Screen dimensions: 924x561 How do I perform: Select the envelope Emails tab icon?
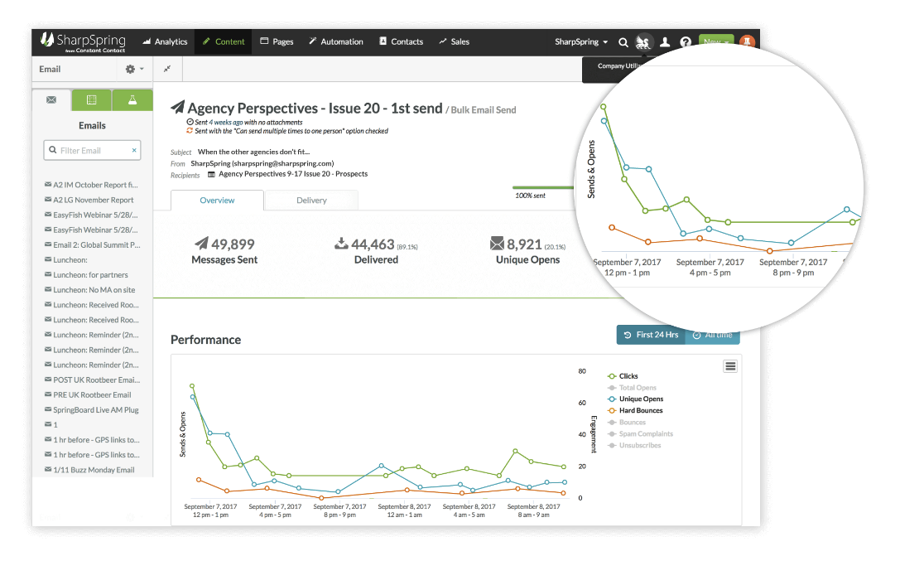pos(51,99)
